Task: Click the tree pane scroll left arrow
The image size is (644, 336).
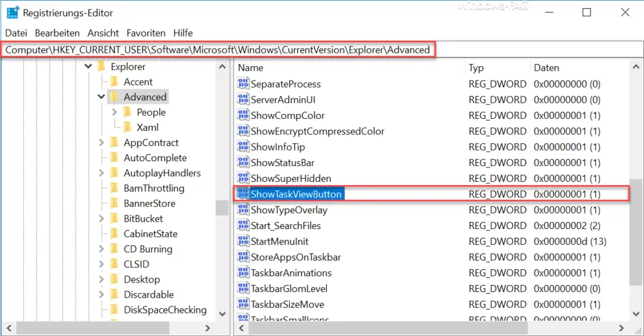Action: (x=9, y=328)
